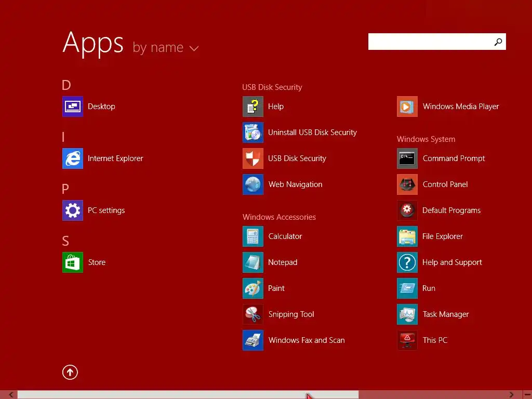Image resolution: width=532 pixels, height=399 pixels.
Task: Click the 'Control Panel' label
Action: pyautogui.click(x=445, y=184)
